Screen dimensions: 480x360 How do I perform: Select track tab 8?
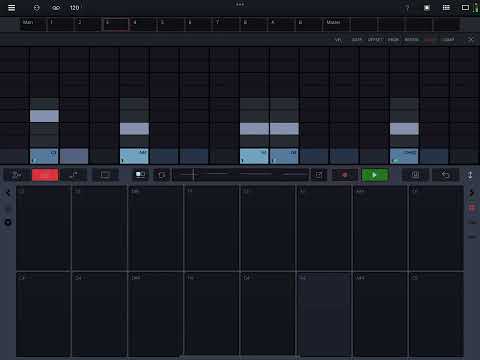pyautogui.click(x=254, y=24)
